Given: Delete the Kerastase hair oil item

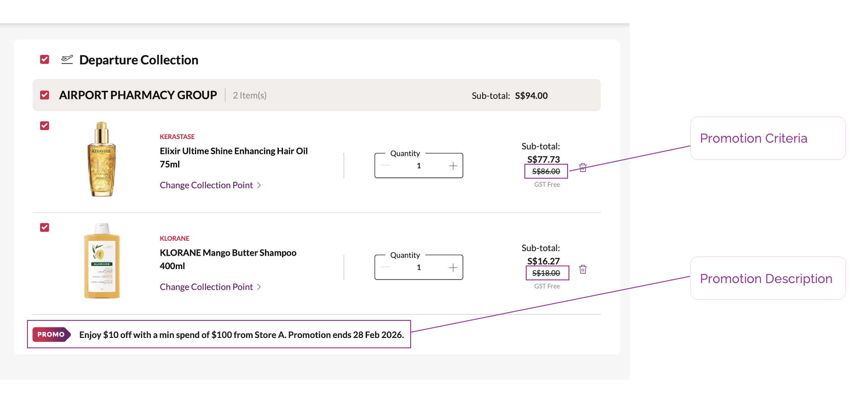Looking at the screenshot, I should [x=583, y=167].
